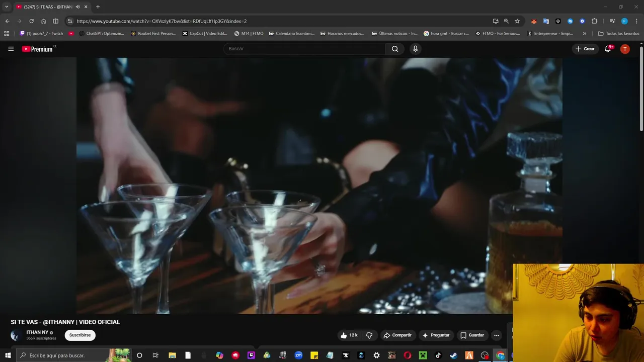644x362 pixels.
Task: Open the YouTube hamburger guide menu
Action: click(11, 49)
